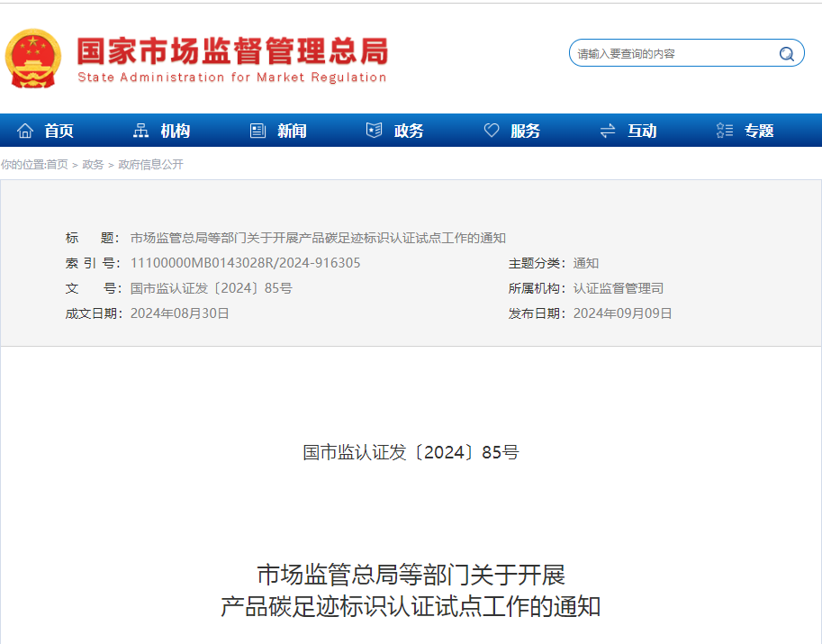Select the 互动 text label in navigation bar
The height and width of the screenshot is (644, 822).
click(x=642, y=131)
